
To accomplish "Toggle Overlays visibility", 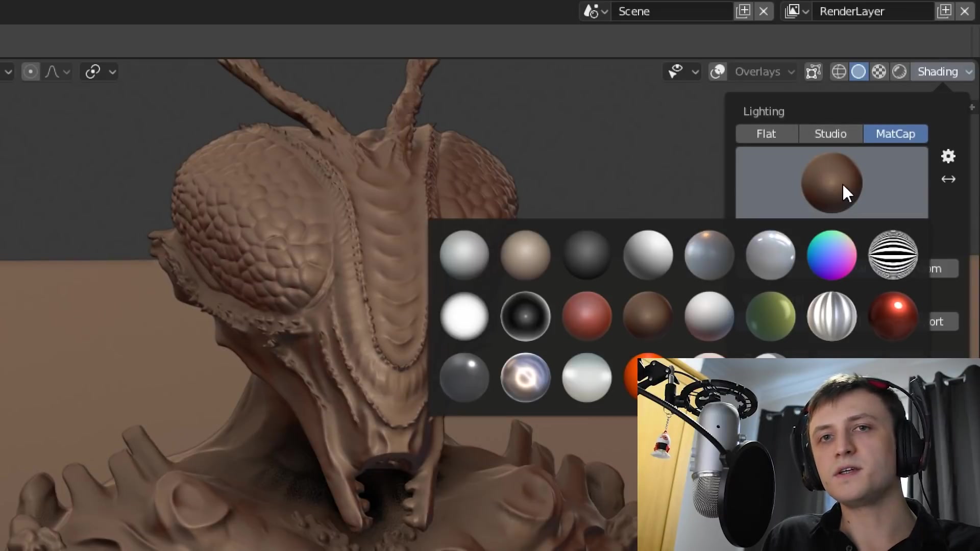I will click(x=718, y=71).
